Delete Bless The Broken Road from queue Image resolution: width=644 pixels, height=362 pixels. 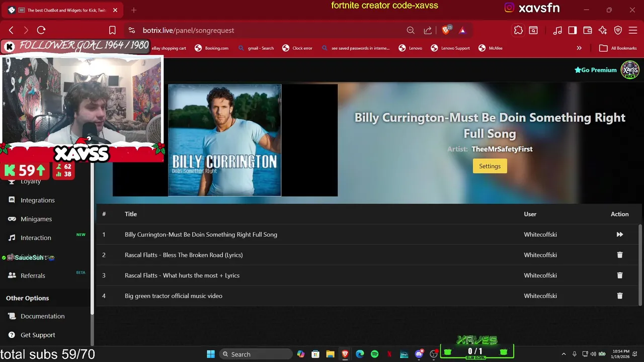(x=619, y=255)
